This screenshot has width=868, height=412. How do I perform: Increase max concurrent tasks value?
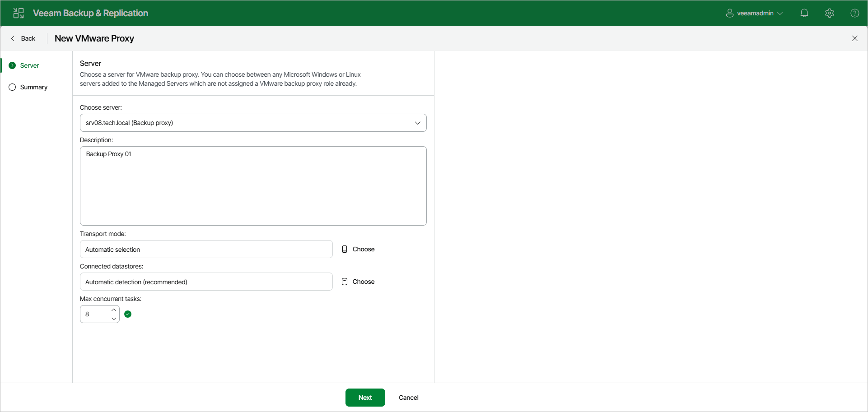(114, 310)
